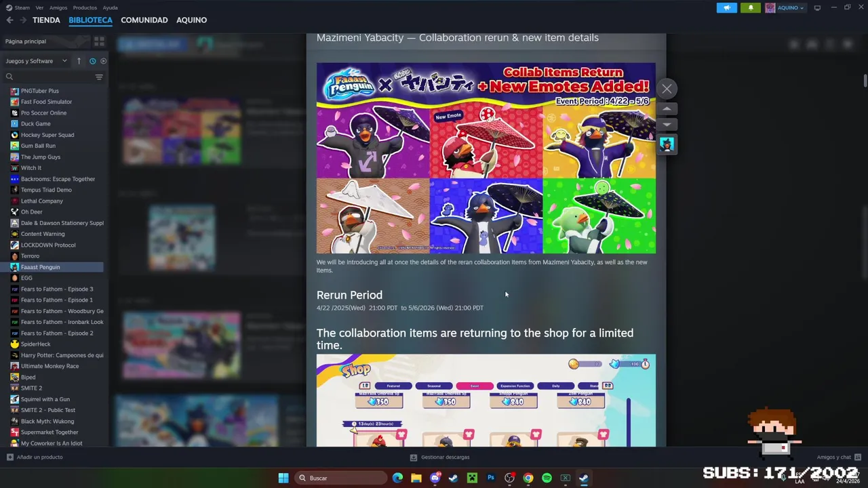868x488 pixels.
Task: Open the Productos menu
Action: [85, 7]
